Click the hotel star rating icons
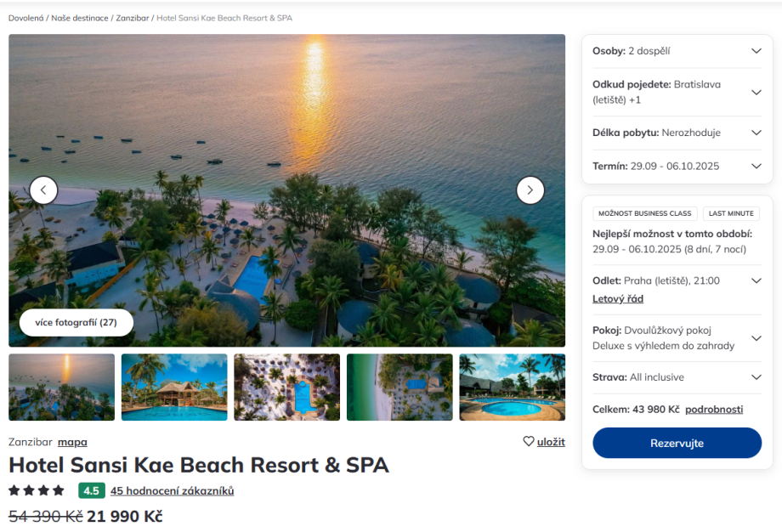This screenshot has width=782, height=532. pos(37,490)
